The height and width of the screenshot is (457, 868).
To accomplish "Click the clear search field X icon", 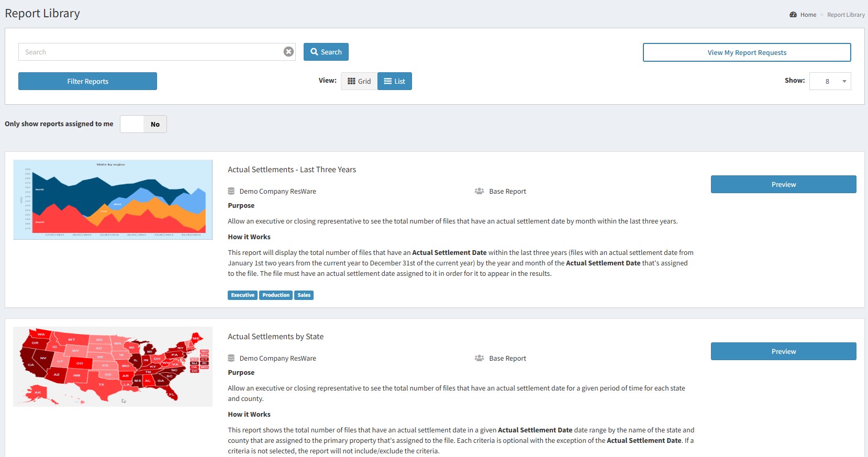I will (x=288, y=51).
